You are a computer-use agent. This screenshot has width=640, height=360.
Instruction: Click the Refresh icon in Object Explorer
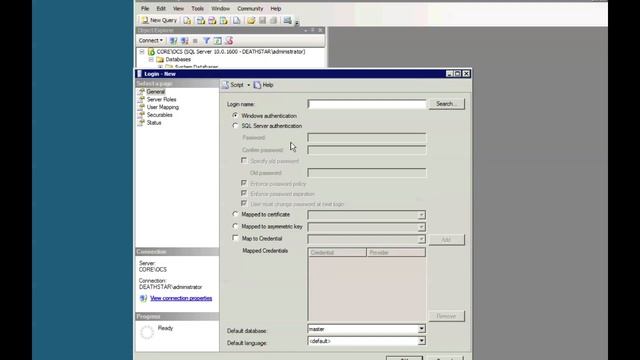(218, 40)
